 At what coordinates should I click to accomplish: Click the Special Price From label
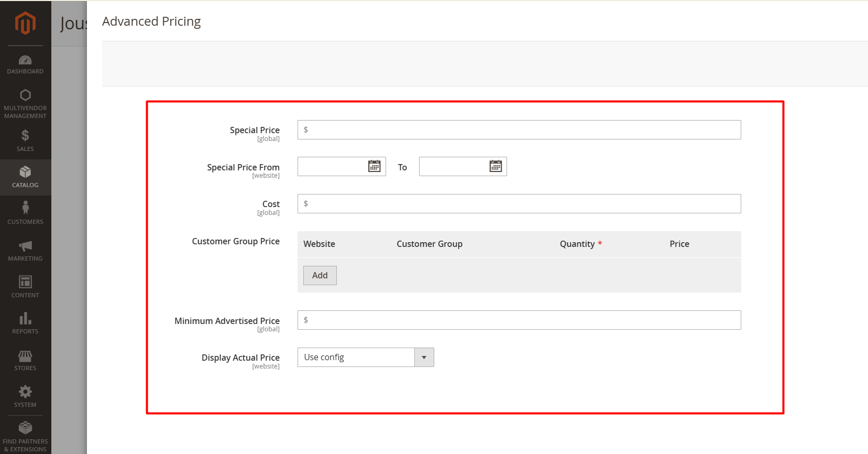[x=243, y=167]
